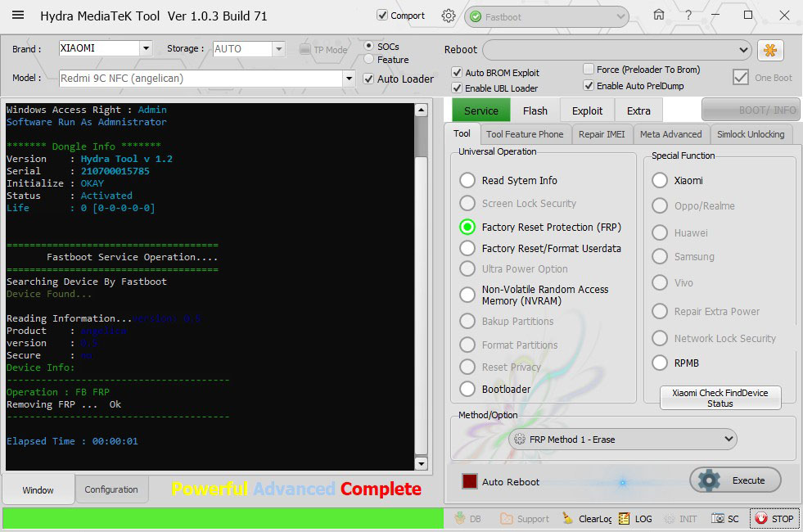Select the SOCs radio button

click(368, 46)
